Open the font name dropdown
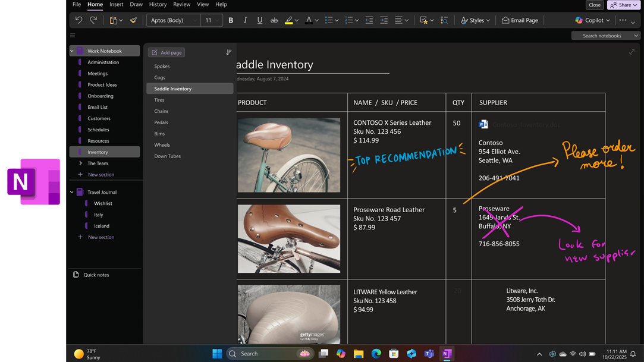Viewport: 644px width, 362px height. tap(173, 20)
